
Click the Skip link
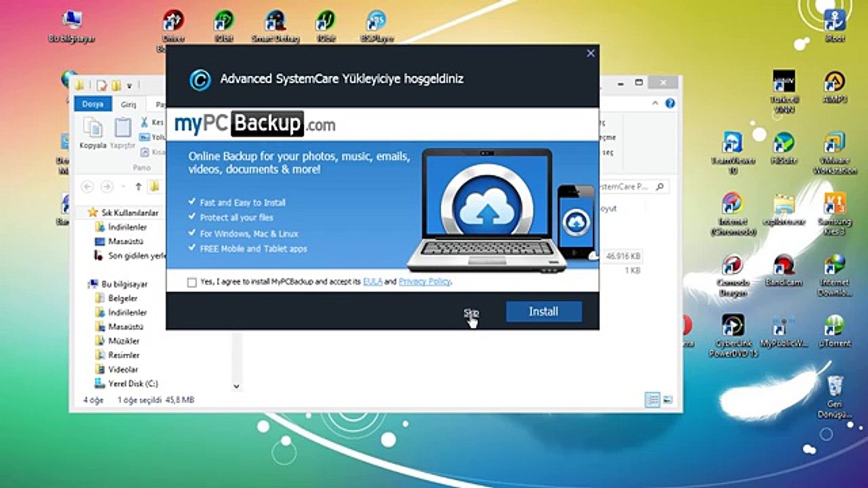pyautogui.click(x=470, y=312)
